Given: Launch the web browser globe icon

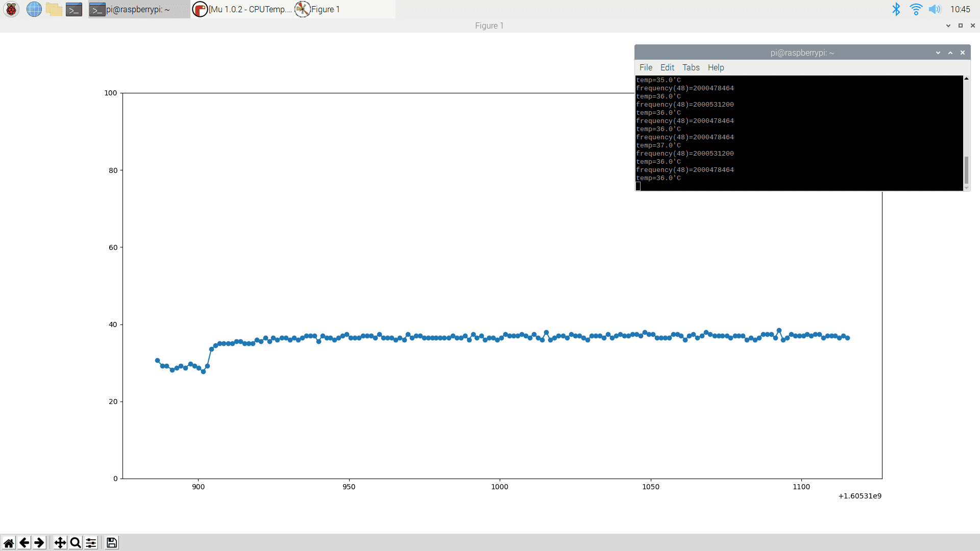Looking at the screenshot, I should click(34, 9).
